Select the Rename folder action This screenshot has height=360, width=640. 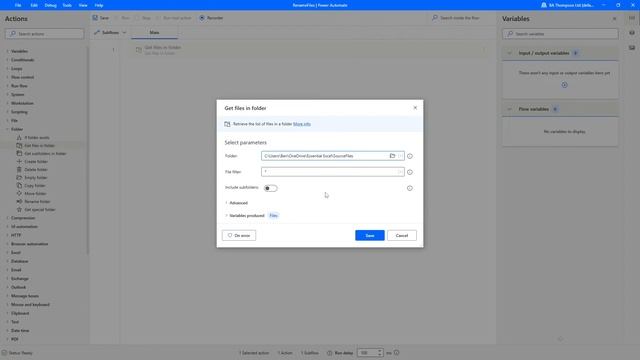click(37, 202)
